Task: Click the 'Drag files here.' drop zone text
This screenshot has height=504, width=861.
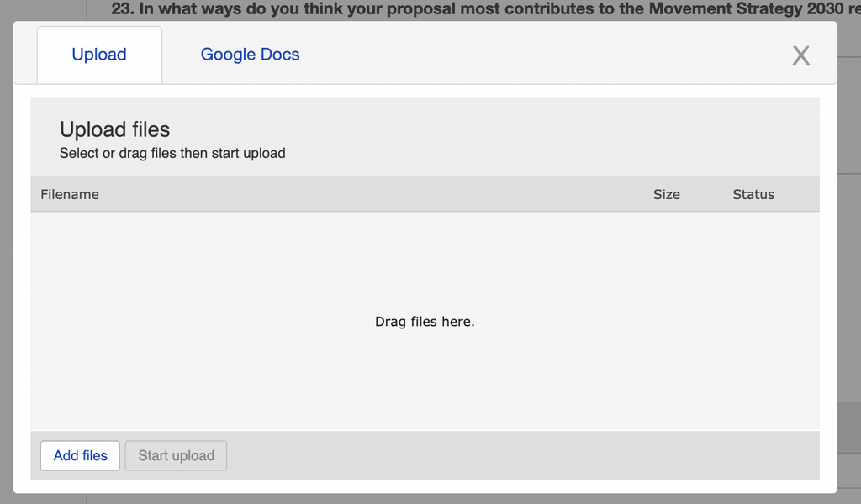Action: click(x=425, y=322)
